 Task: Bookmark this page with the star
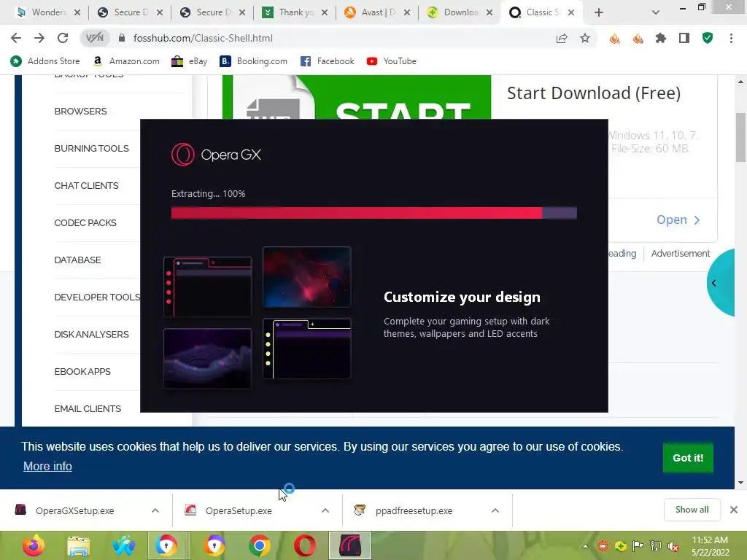pos(585,38)
